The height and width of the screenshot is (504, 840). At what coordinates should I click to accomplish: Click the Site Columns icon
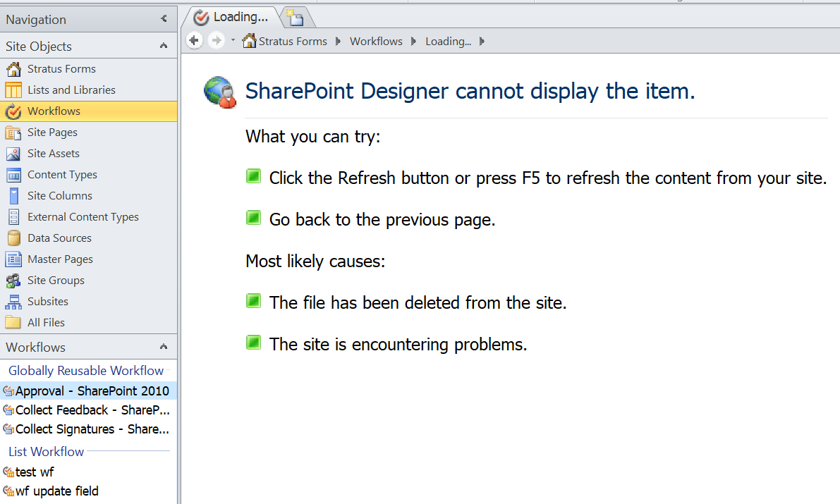[14, 196]
